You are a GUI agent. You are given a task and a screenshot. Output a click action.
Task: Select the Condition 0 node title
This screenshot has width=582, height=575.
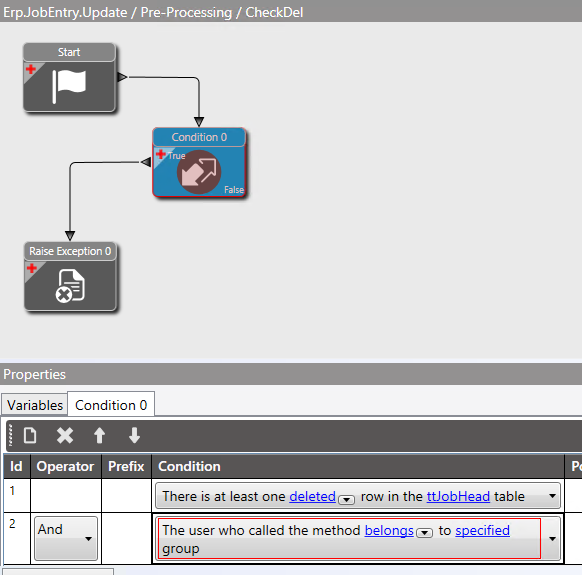pos(199,137)
